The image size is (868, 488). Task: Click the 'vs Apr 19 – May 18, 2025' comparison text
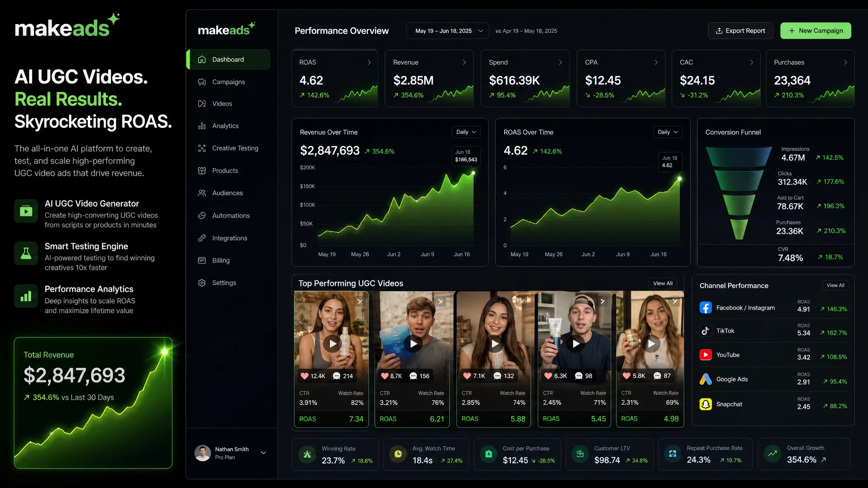[526, 31]
